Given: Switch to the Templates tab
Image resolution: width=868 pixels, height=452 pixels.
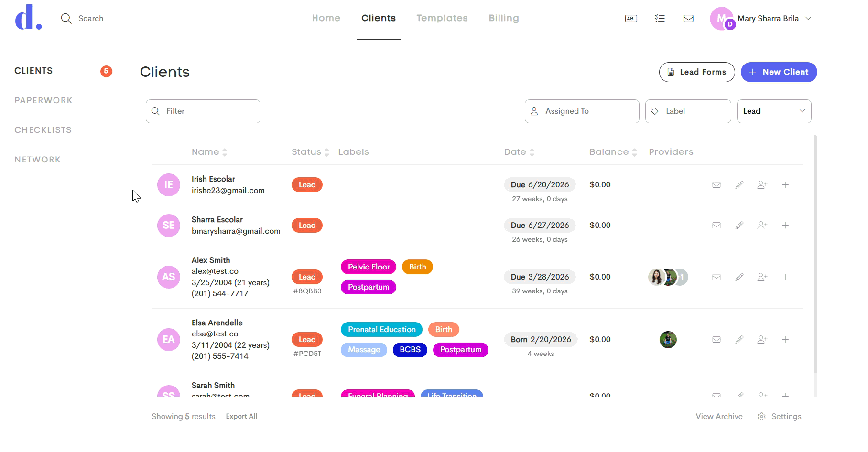Looking at the screenshot, I should click(442, 18).
